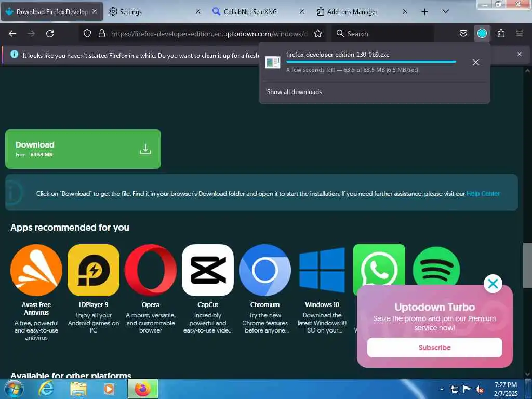Go back using the back arrow
The image size is (532, 399).
(x=12, y=34)
